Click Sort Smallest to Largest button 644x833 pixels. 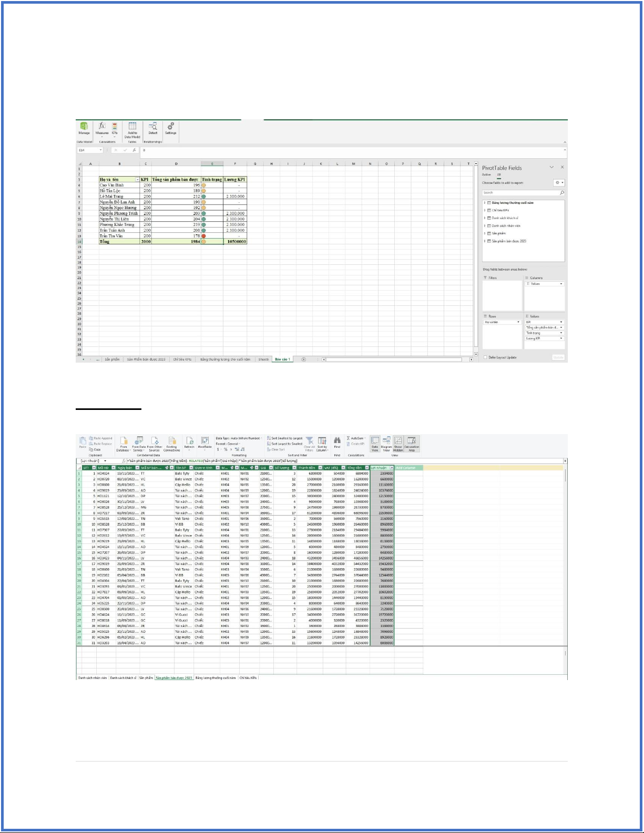(284, 438)
